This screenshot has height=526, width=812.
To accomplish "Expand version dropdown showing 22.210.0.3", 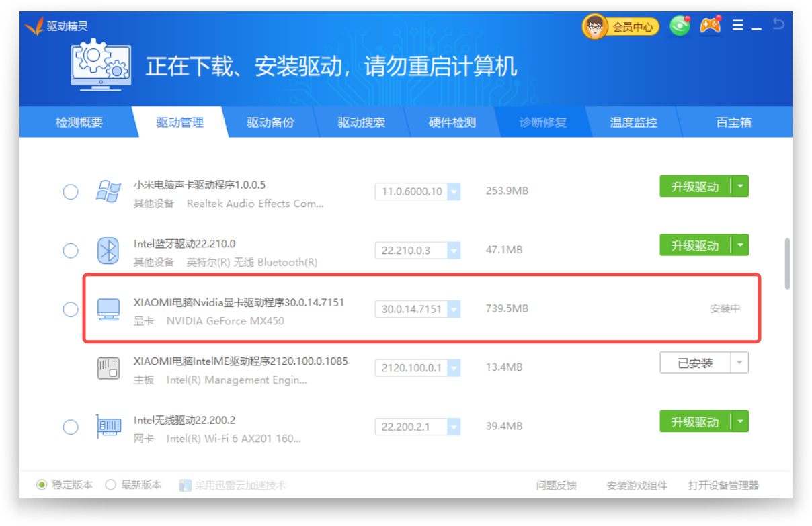I will (454, 251).
